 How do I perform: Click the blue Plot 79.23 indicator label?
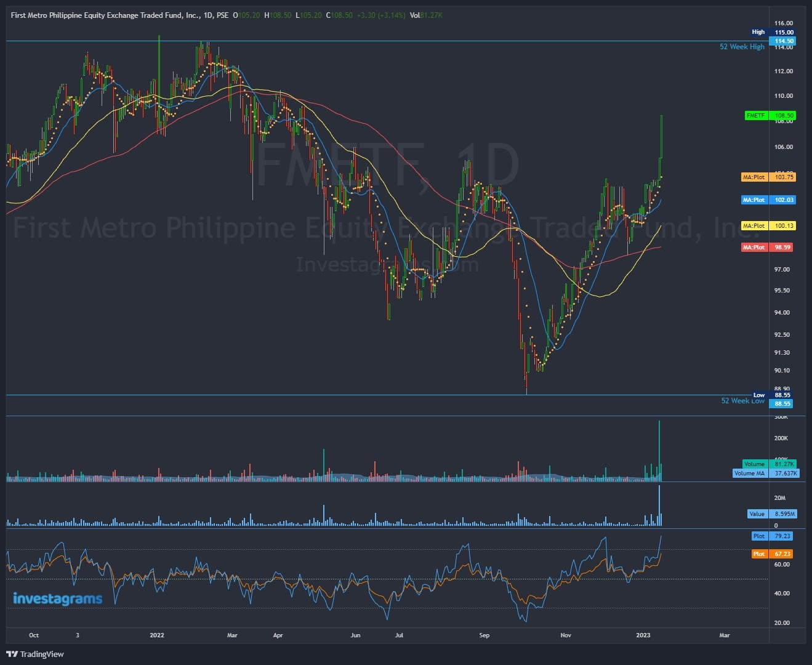[771, 536]
